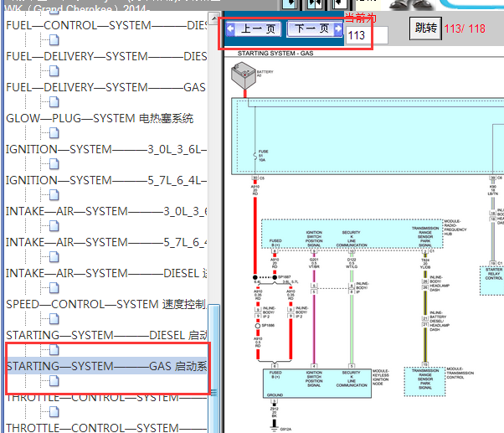The width and height of the screenshot is (504, 433).
Task: Open document icon under FUEL—CONTROL—SYSTEM DIES
Action: 54,40
